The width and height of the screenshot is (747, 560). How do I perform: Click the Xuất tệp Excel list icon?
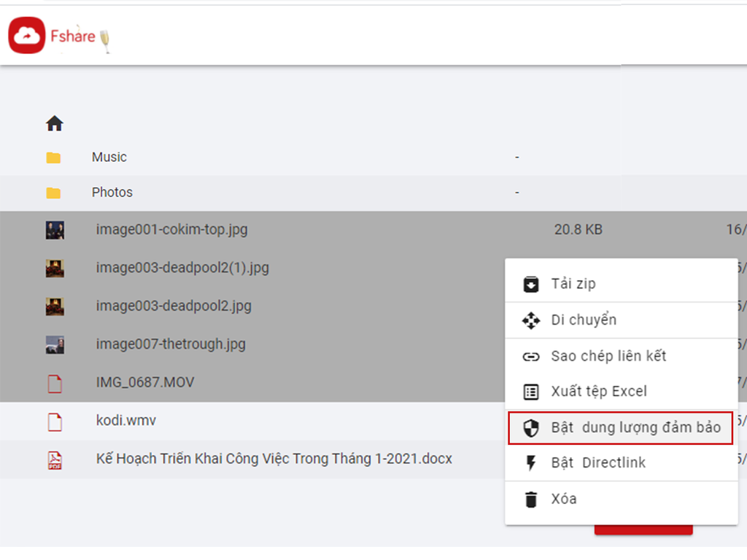531,392
